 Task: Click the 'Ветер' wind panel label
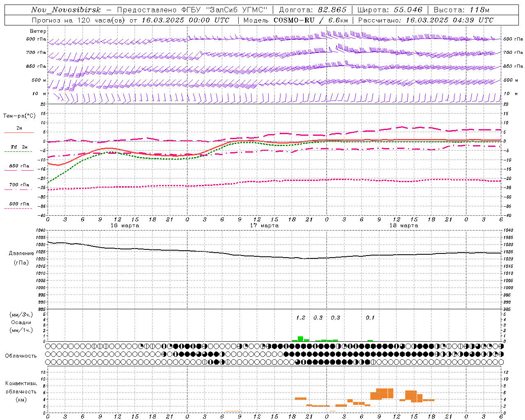click(38, 31)
